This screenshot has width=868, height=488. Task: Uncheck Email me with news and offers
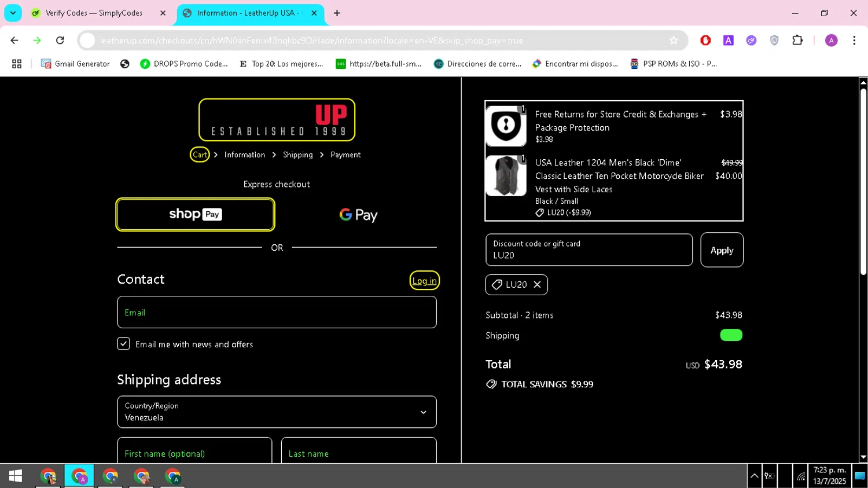pos(123,344)
